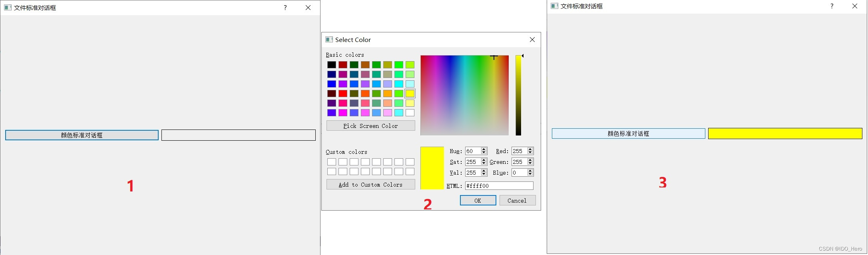868x255 pixels.
Task: Click inside the hue-saturation color gradient
Action: point(465,95)
